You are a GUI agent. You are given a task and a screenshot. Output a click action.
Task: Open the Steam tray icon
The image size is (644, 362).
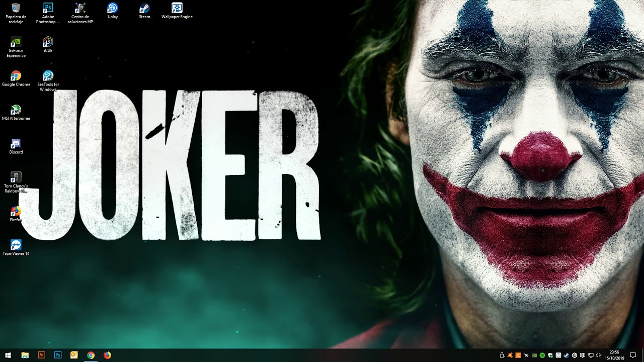click(x=567, y=355)
